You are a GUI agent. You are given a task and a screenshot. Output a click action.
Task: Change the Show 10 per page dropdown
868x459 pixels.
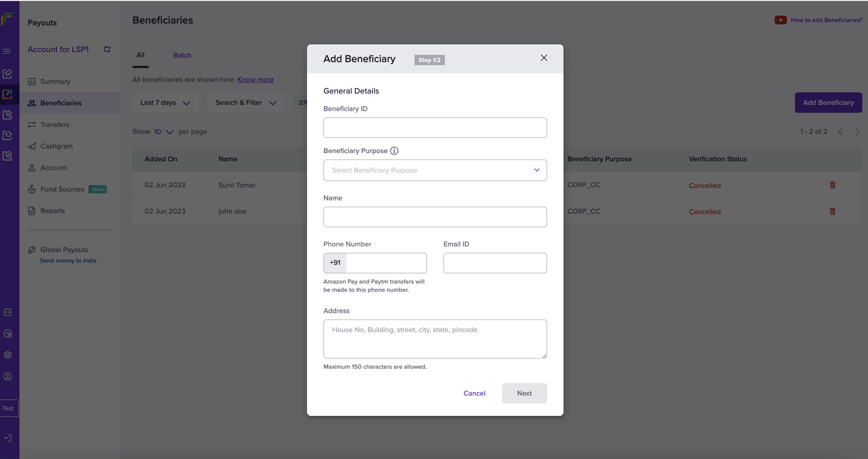point(163,132)
